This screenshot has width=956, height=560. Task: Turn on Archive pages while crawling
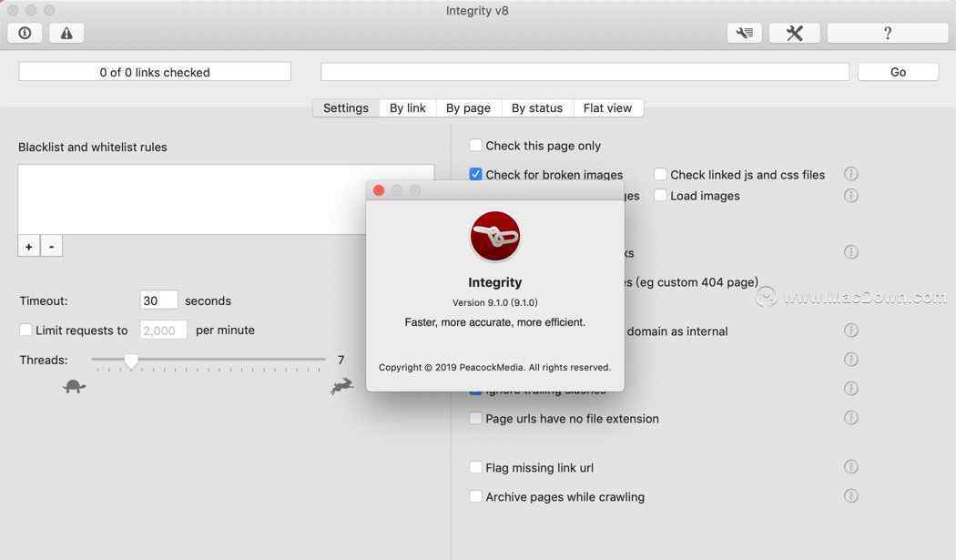[x=475, y=496]
